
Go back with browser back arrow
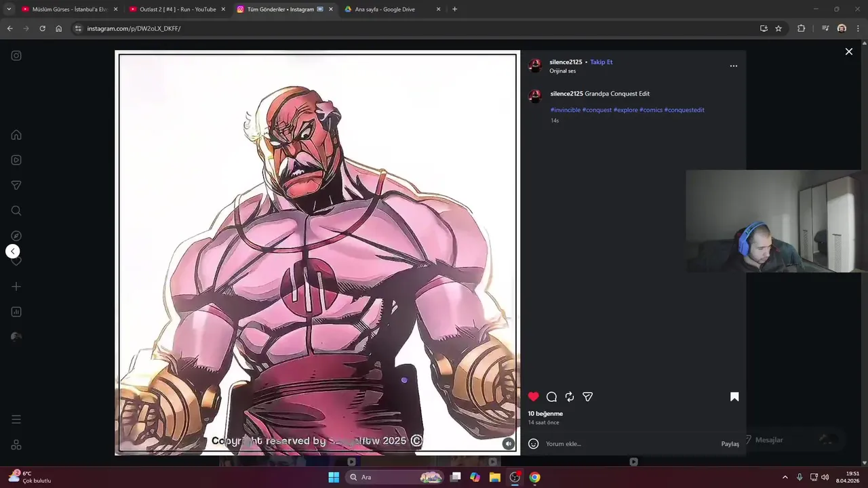[x=9, y=28]
